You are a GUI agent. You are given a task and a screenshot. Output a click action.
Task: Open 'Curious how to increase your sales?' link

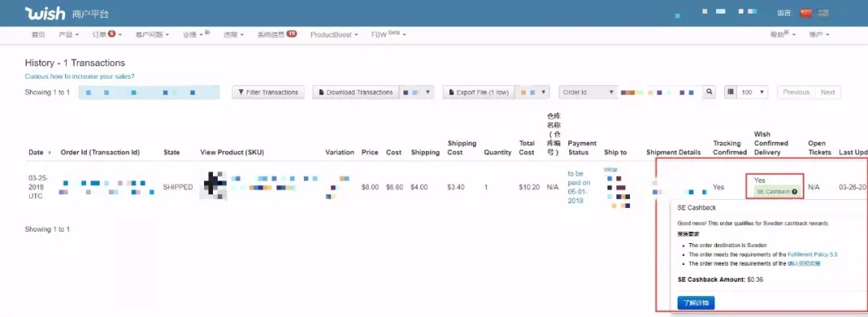pos(80,76)
